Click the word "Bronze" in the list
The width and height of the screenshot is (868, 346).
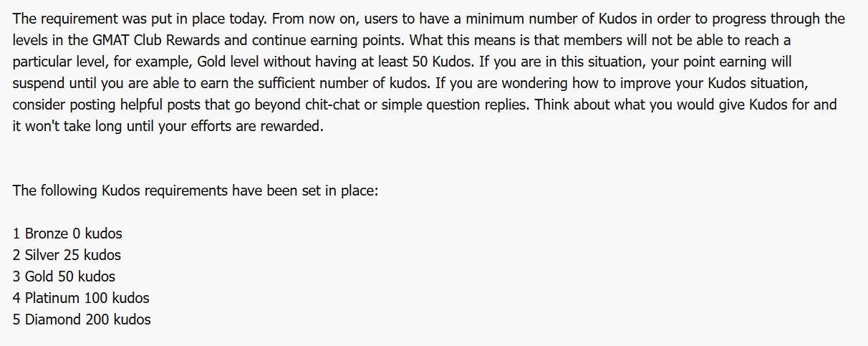(x=47, y=234)
